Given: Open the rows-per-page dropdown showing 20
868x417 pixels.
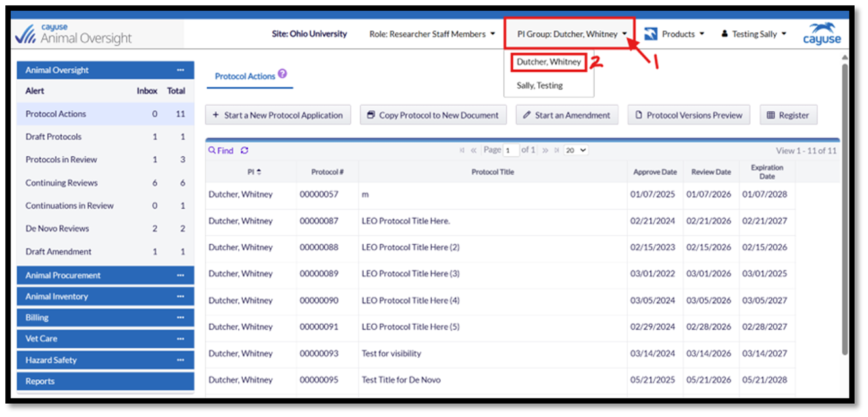Looking at the screenshot, I should pyautogui.click(x=576, y=150).
